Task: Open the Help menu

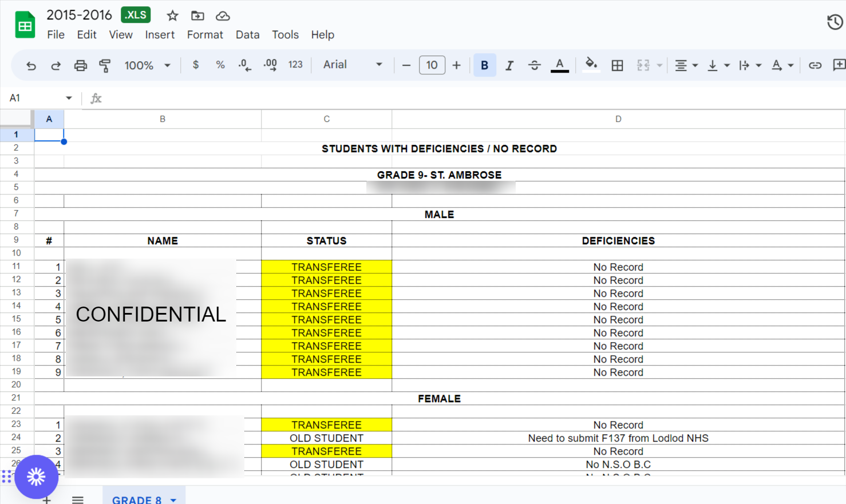Action: click(x=322, y=35)
